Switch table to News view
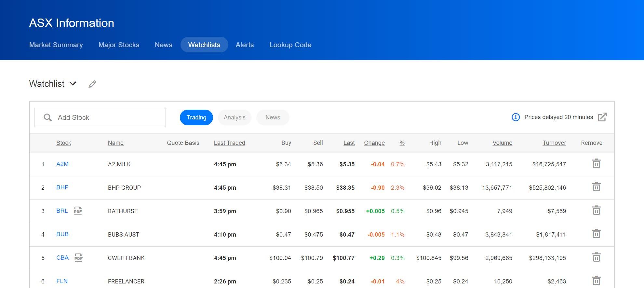The image size is (644, 288). (x=273, y=117)
